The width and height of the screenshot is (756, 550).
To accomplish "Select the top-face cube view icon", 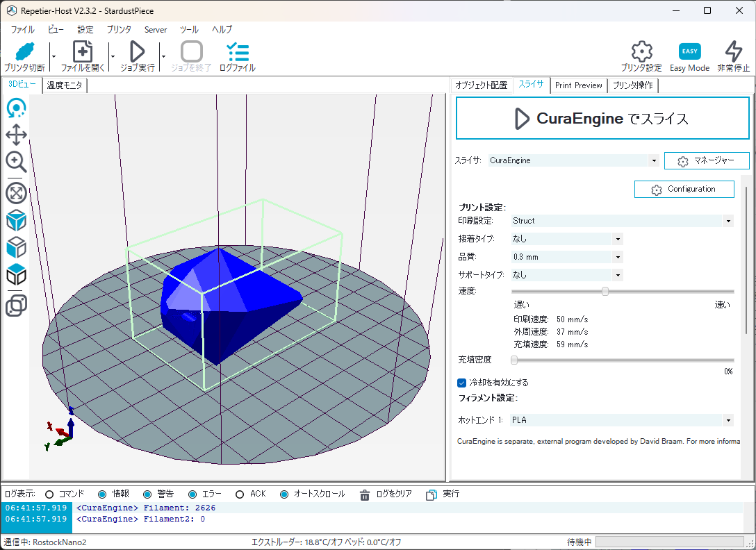I will [x=16, y=275].
